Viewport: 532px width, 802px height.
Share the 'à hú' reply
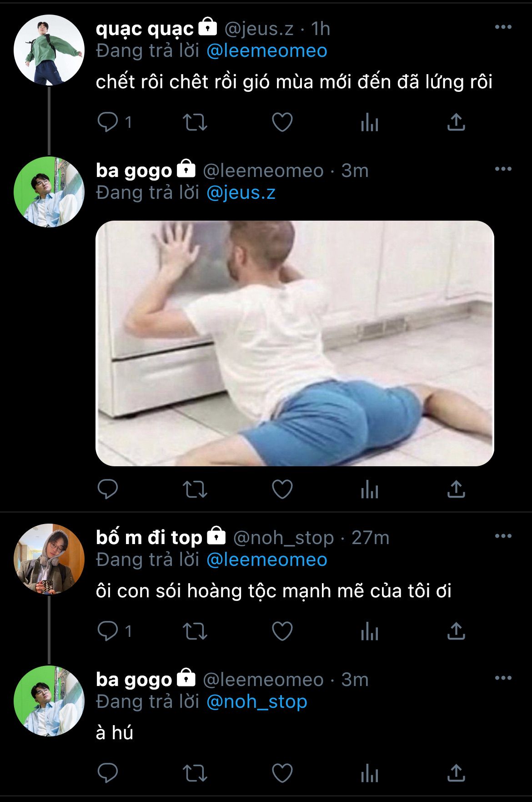click(x=456, y=772)
